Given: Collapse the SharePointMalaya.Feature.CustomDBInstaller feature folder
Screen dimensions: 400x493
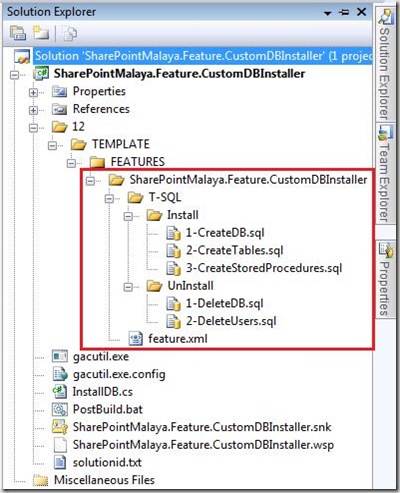Looking at the screenshot, I should point(90,181).
